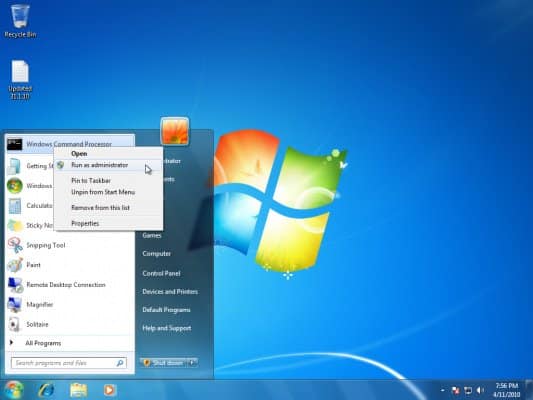Show hidden tray icons arrow
Viewport: 533px width, 400px height.
pos(443,390)
